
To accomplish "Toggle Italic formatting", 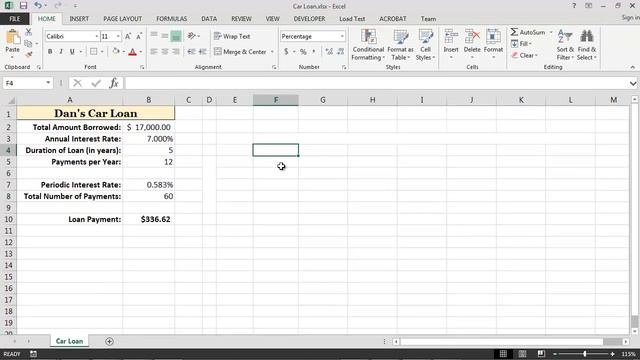I will (61, 51).
